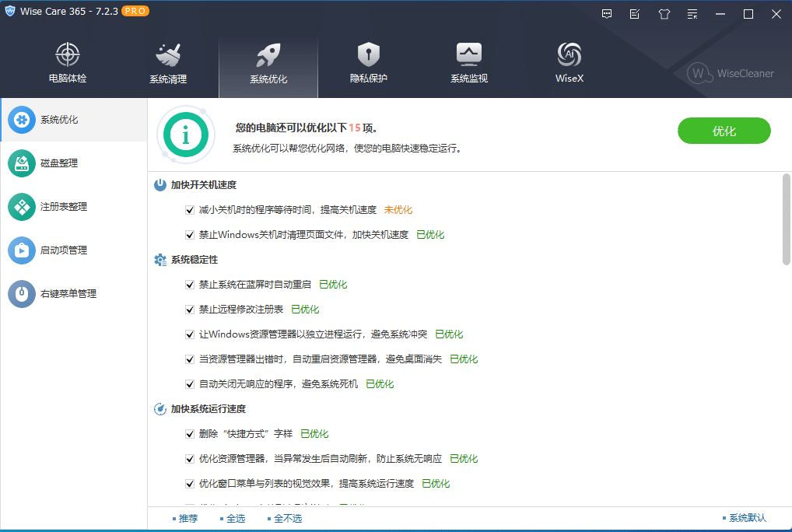Image resolution: width=792 pixels, height=532 pixels.
Task: Launch the WiseX AI icon
Action: tap(569, 55)
